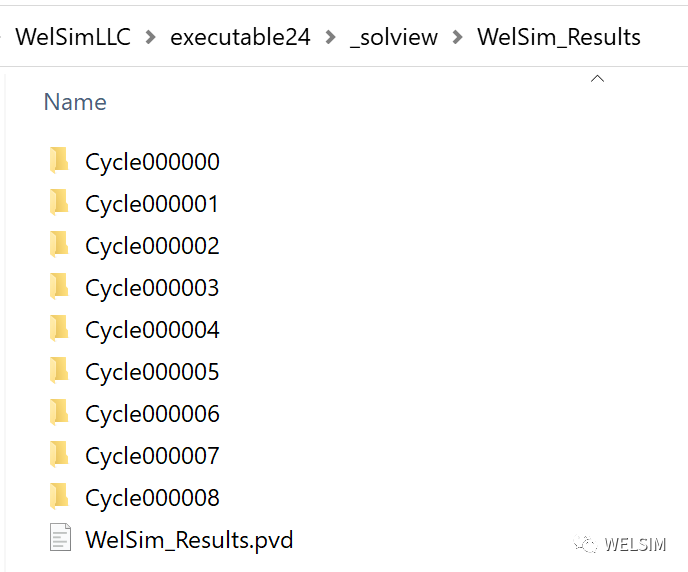This screenshot has height=572, width=688.
Task: Expand the chevron after _solview breadcrumb
Action: tap(457, 37)
